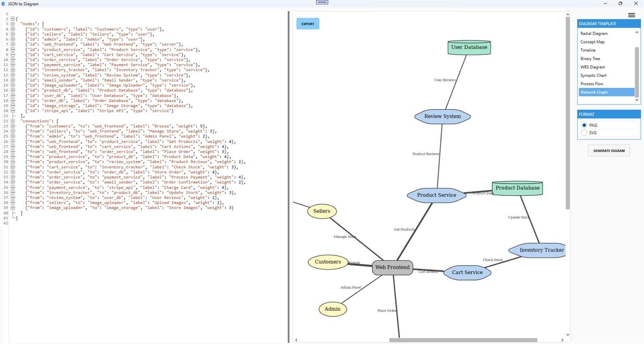Click the diagram horizontal scrollbar thumb
644x344 pixels.
point(463,340)
